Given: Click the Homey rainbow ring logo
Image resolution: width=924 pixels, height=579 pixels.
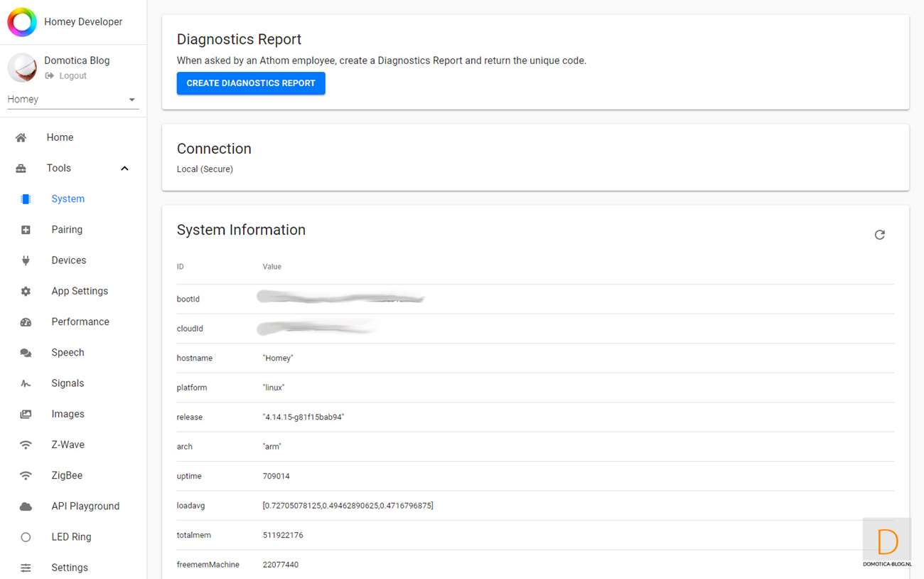Looking at the screenshot, I should (22, 22).
